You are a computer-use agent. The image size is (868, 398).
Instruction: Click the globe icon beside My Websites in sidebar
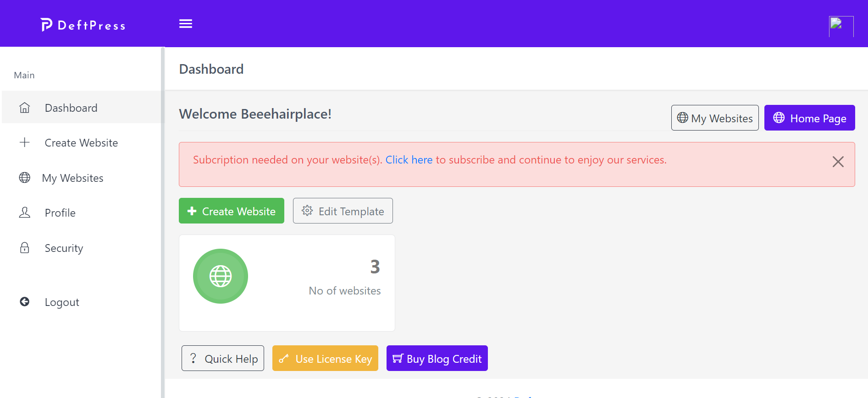coord(25,178)
